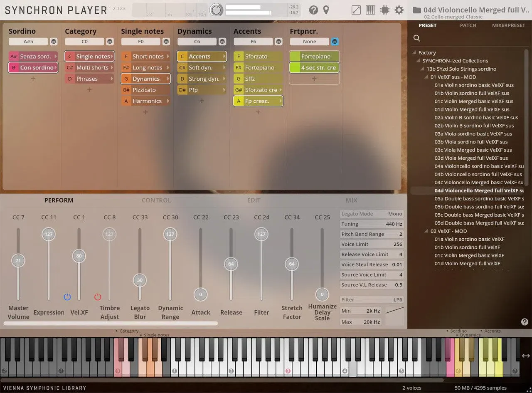Click the layers icon in the Sordino column

[54, 42]
